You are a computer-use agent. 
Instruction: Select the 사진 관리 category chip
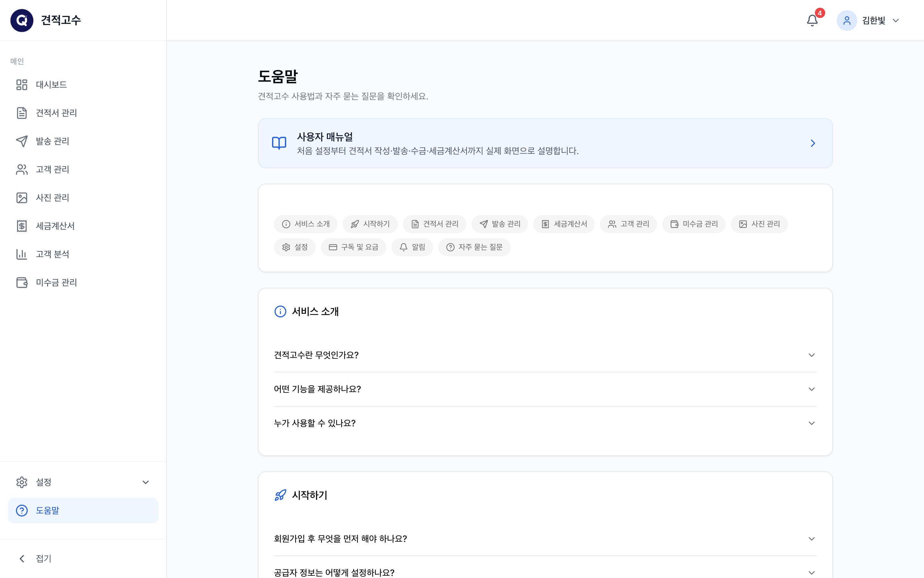[x=759, y=224]
